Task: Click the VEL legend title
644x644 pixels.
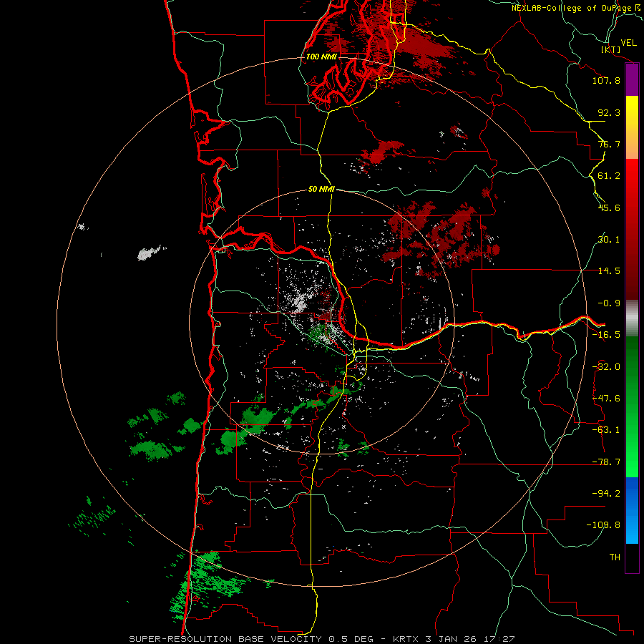Action: point(628,42)
